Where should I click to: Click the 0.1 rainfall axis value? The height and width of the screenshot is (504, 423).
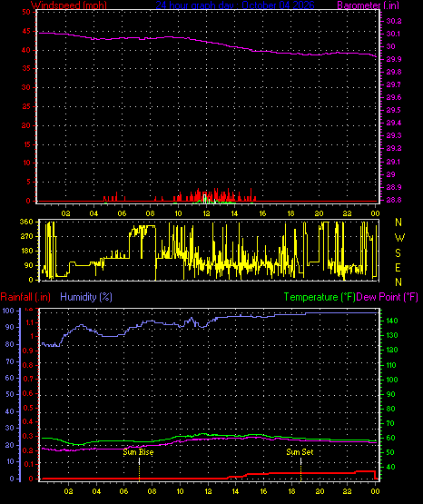click(28, 464)
